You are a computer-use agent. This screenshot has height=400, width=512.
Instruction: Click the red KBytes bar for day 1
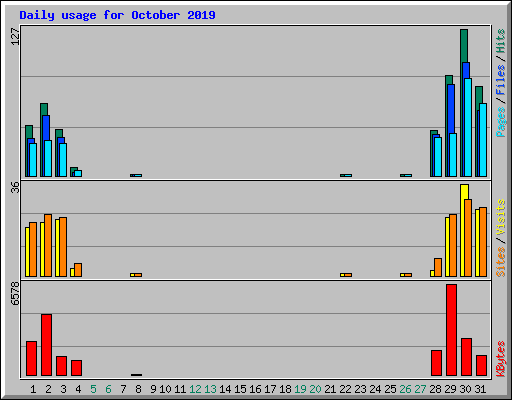[x=31, y=359]
